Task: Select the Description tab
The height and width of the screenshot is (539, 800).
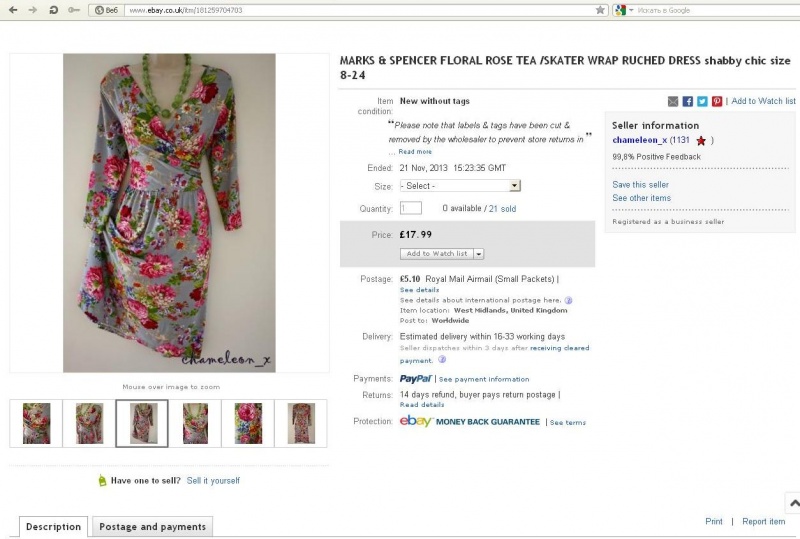Action: (54, 527)
